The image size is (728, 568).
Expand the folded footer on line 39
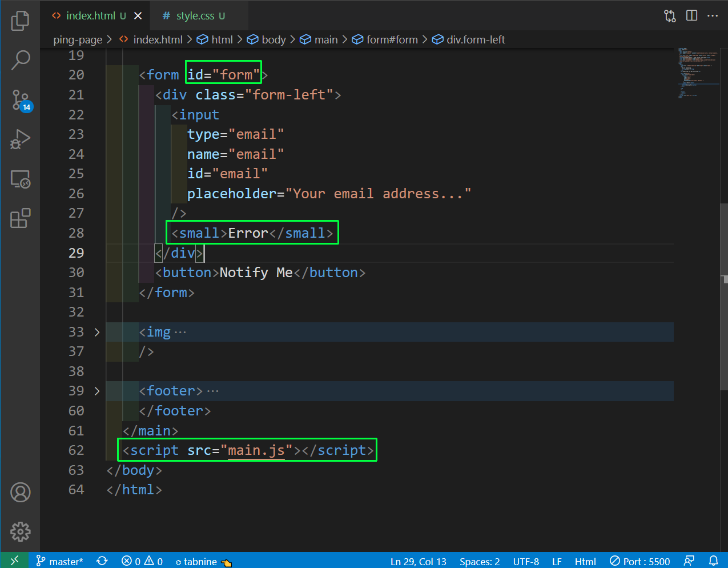tap(97, 391)
